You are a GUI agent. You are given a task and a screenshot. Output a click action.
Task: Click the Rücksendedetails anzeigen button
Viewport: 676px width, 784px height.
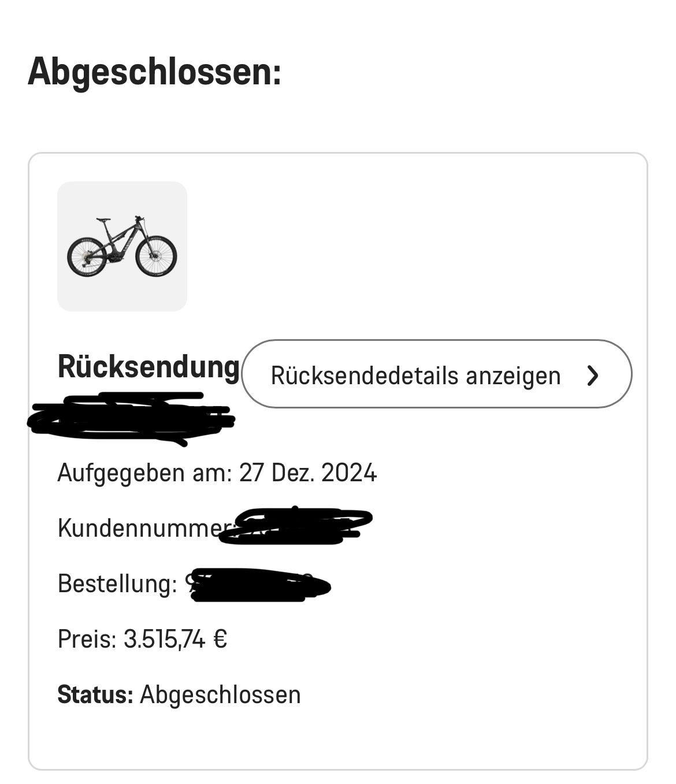(437, 374)
